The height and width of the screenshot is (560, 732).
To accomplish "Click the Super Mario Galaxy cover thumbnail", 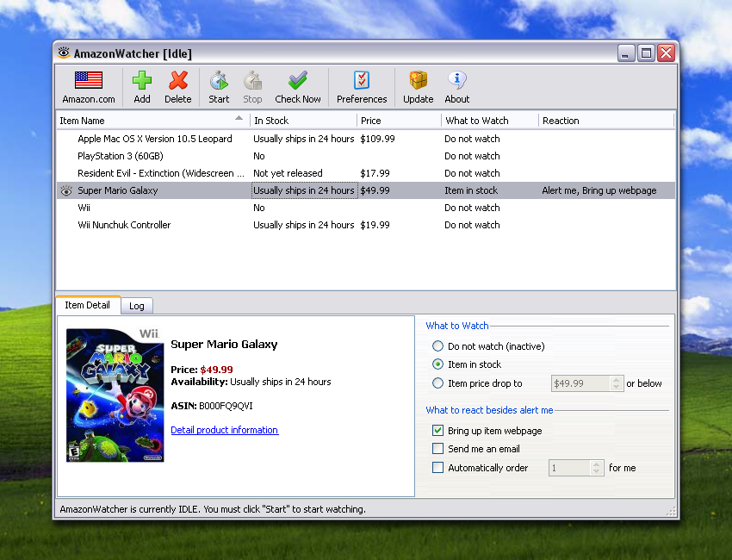I will pos(115,395).
